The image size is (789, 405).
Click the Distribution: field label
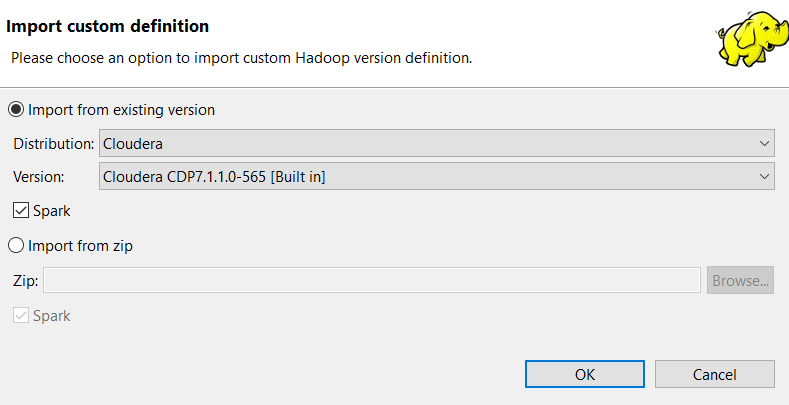click(55, 143)
